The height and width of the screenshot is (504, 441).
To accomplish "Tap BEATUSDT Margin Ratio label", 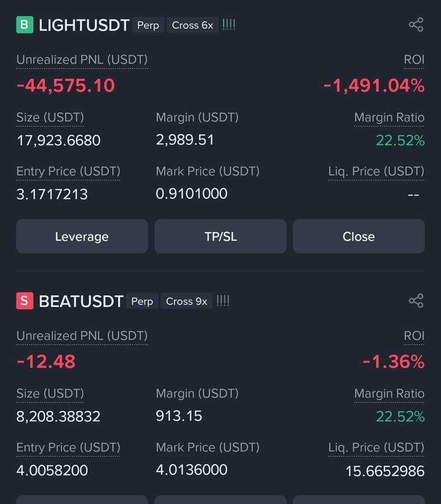I will [x=389, y=394].
